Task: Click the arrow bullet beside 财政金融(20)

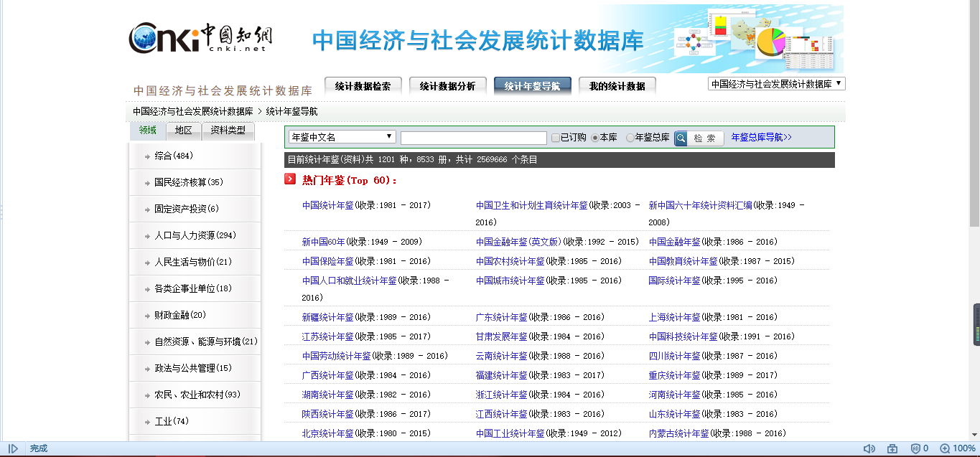Action: (x=147, y=316)
